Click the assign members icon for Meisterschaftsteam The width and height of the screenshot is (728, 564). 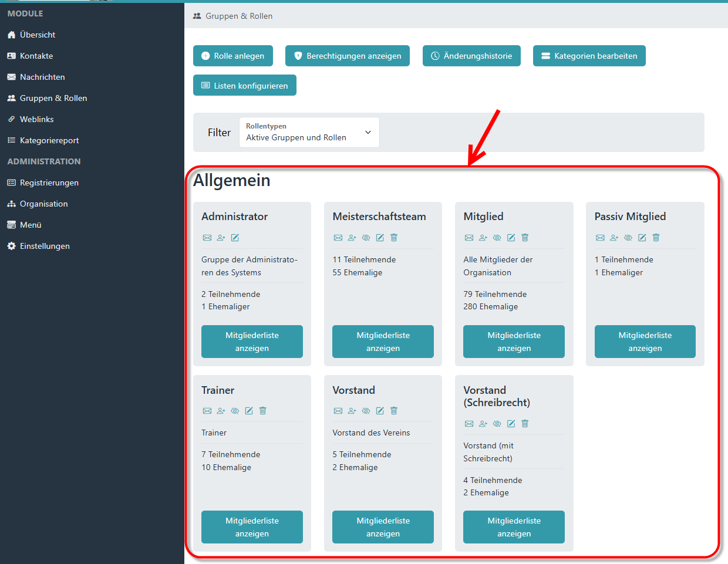[352, 238]
